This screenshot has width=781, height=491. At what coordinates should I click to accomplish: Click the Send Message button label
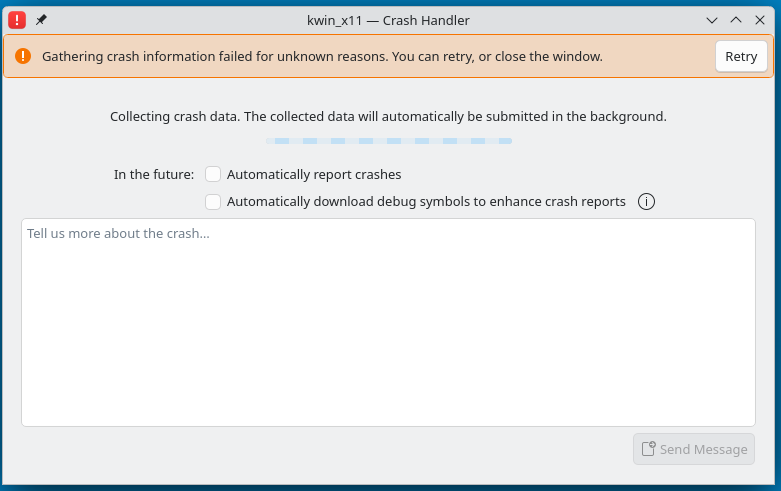coord(703,449)
